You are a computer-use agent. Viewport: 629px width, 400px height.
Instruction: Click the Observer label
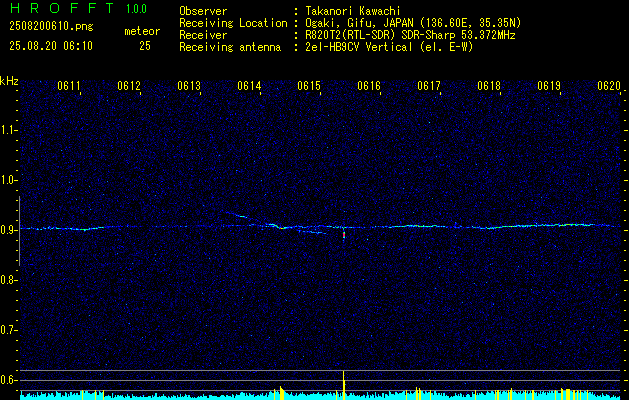point(203,11)
